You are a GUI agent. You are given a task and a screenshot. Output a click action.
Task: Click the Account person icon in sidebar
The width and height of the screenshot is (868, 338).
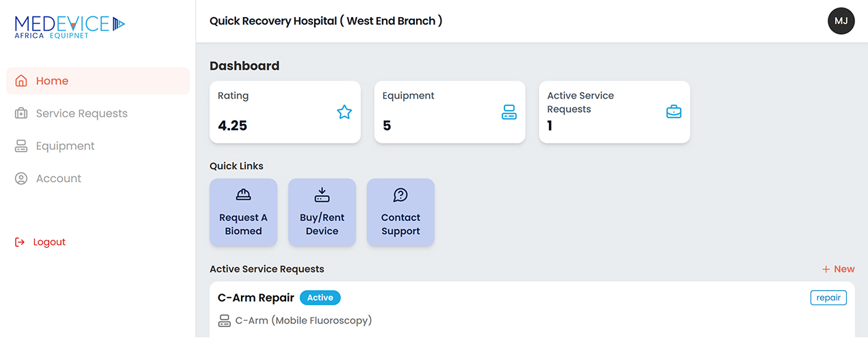point(21,179)
